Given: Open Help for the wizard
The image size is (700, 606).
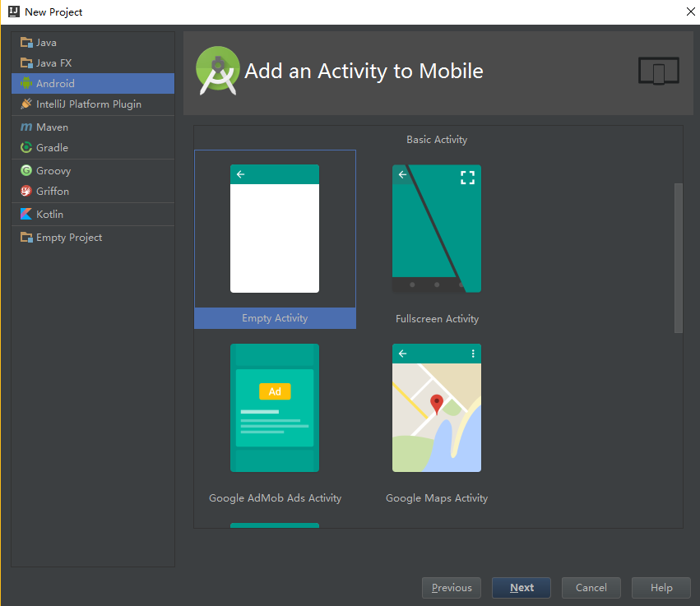Looking at the screenshot, I should [661, 588].
